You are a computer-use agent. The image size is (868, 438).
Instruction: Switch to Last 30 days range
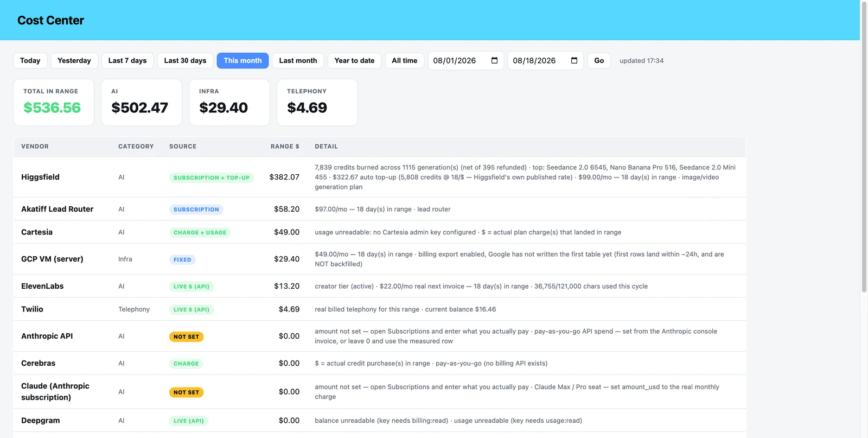[186, 61]
